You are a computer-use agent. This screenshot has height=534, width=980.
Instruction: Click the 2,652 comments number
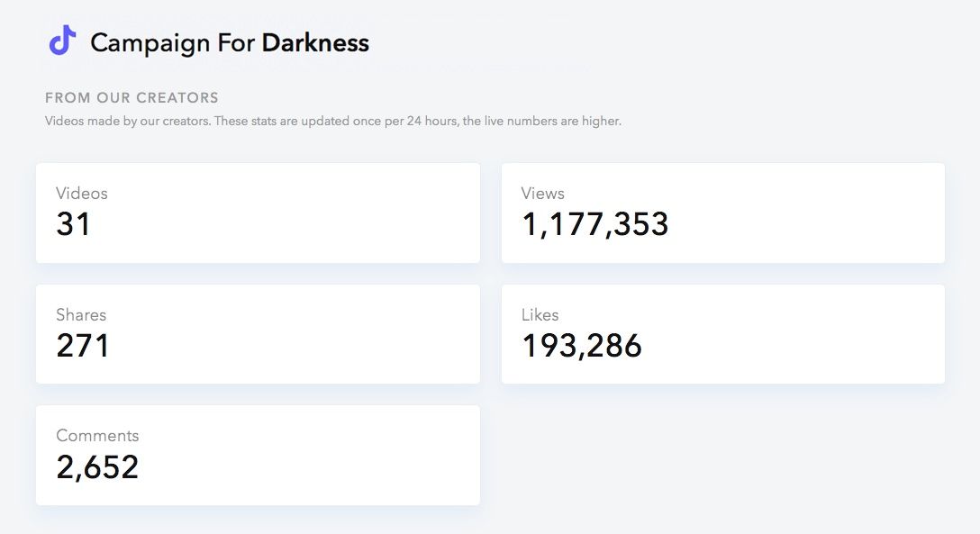point(97,467)
